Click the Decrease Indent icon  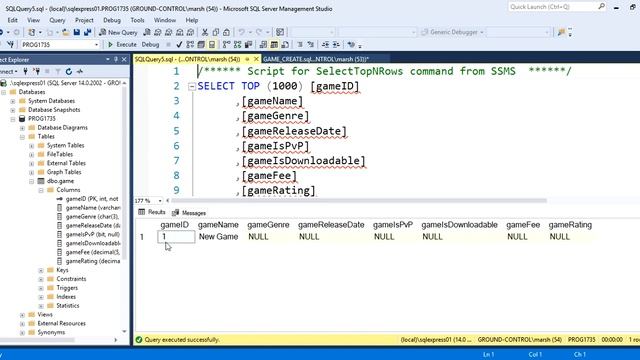click(325, 44)
